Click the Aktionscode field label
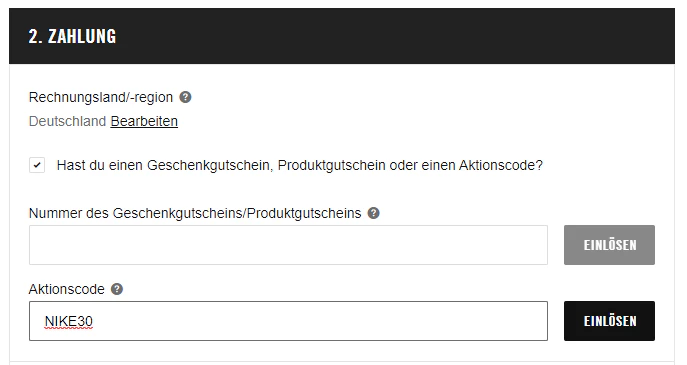 tap(67, 289)
